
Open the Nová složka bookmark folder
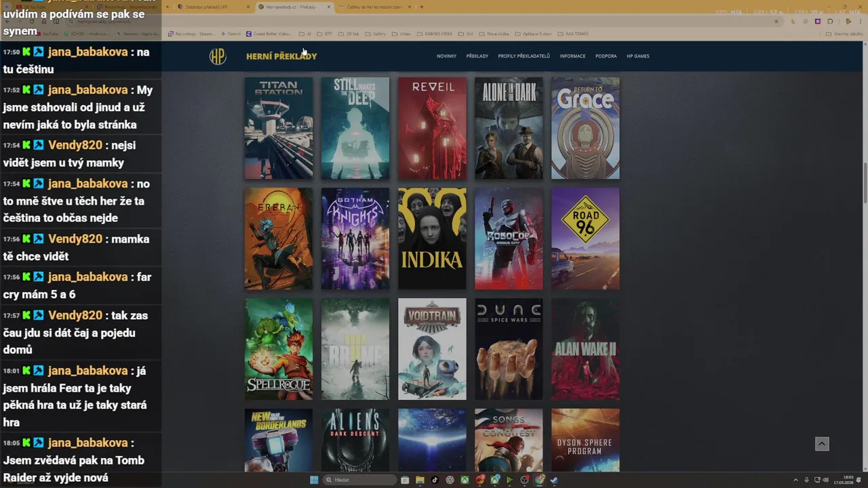pos(494,33)
